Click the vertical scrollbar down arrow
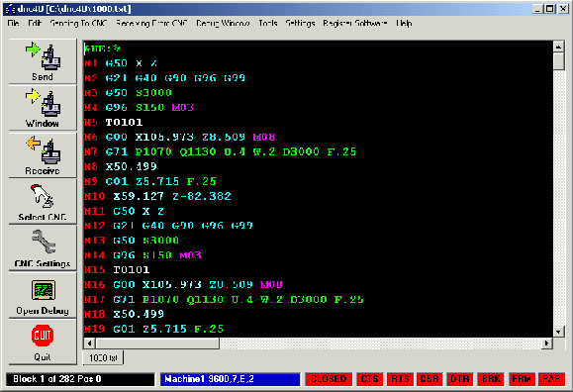This screenshot has width=573, height=392. point(558,332)
